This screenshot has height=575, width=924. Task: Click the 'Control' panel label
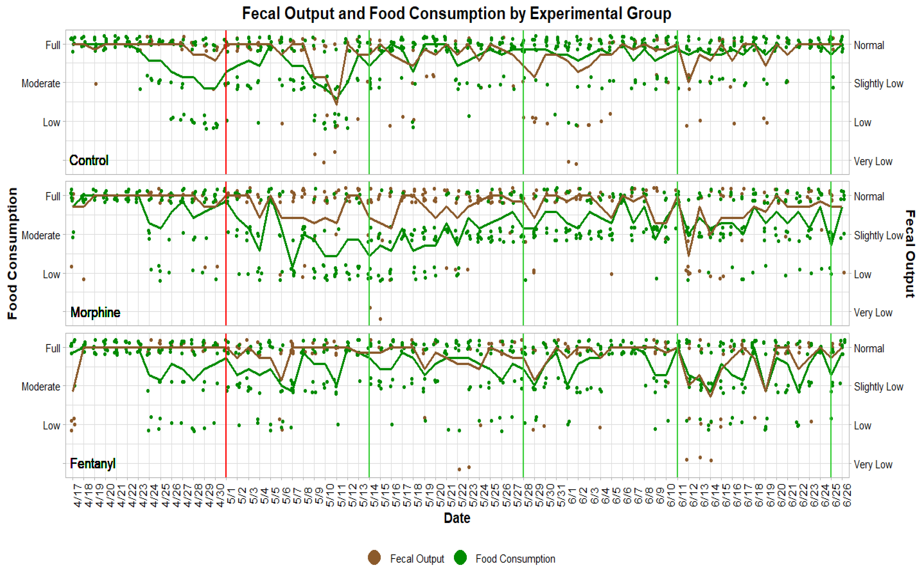(x=89, y=160)
